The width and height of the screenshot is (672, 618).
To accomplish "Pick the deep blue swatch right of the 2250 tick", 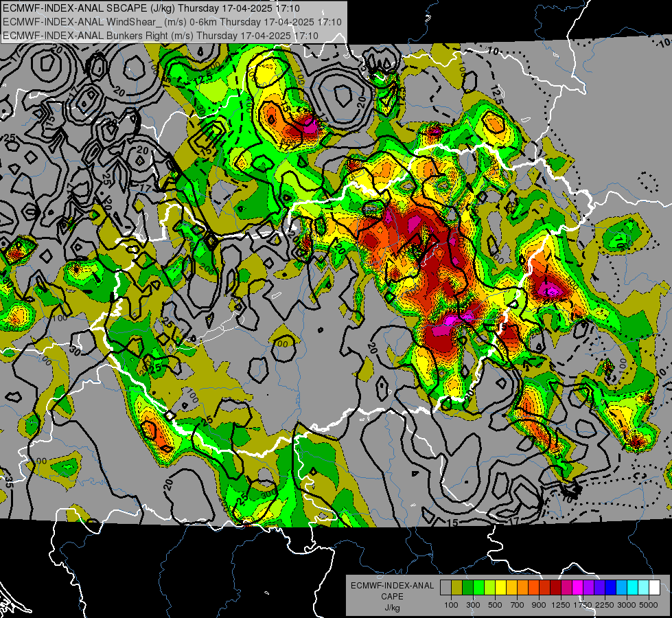I will (x=611, y=588).
